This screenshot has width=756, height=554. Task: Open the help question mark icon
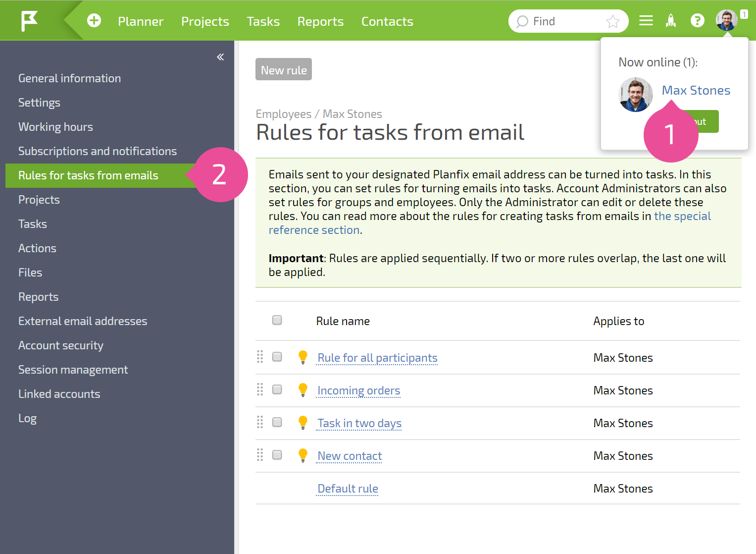[698, 21]
